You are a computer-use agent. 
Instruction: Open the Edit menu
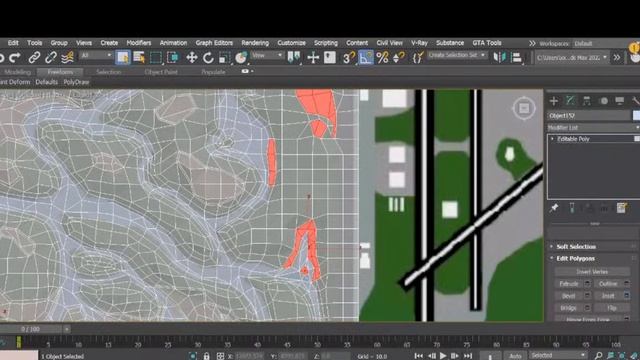point(13,43)
